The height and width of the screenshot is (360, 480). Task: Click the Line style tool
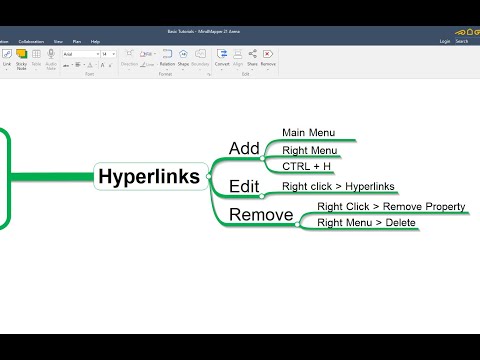point(147,64)
